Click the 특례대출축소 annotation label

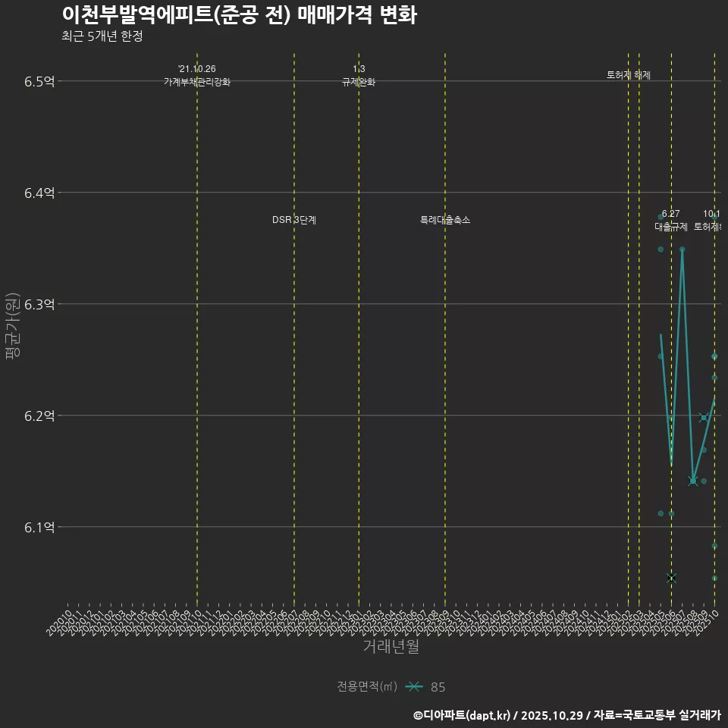(444, 219)
